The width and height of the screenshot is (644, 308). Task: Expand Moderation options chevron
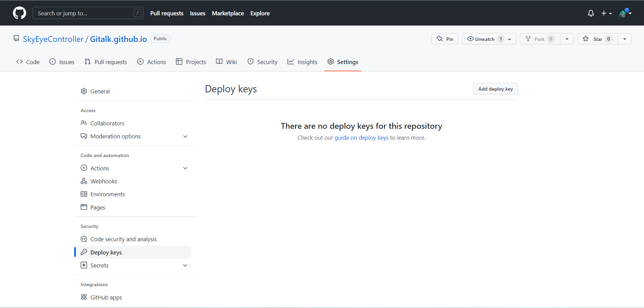click(x=185, y=136)
